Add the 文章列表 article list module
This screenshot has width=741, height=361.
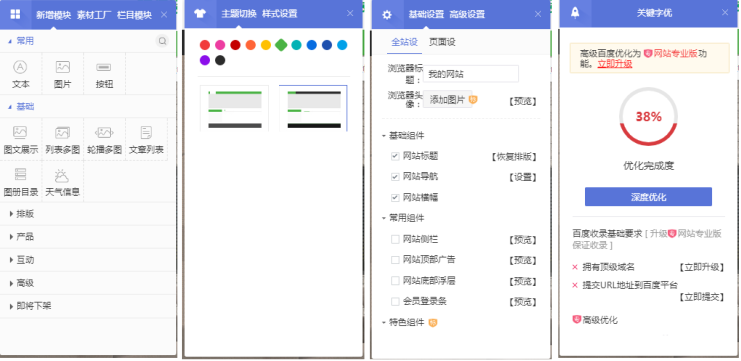click(x=146, y=140)
